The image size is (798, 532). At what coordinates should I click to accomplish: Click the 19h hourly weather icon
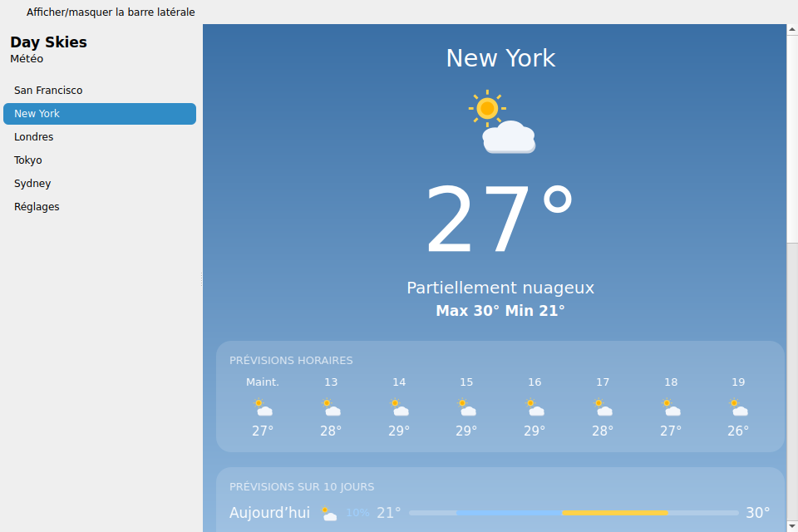(x=738, y=407)
